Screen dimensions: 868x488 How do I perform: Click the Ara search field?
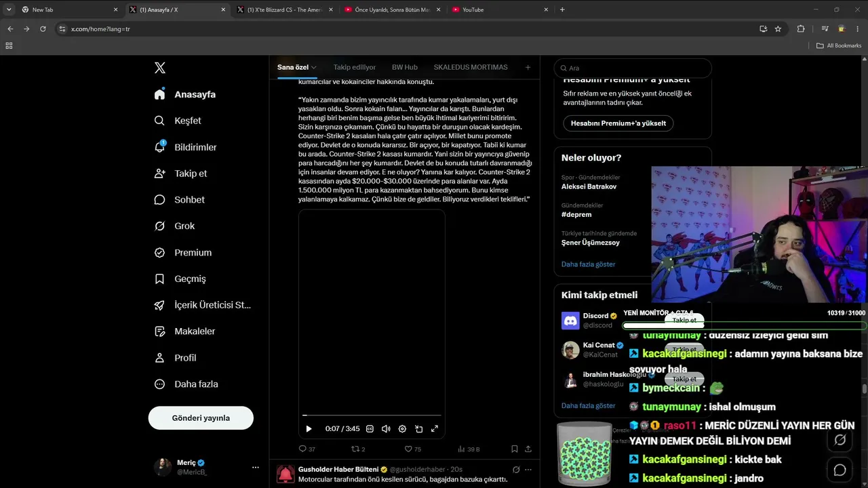tap(633, 68)
